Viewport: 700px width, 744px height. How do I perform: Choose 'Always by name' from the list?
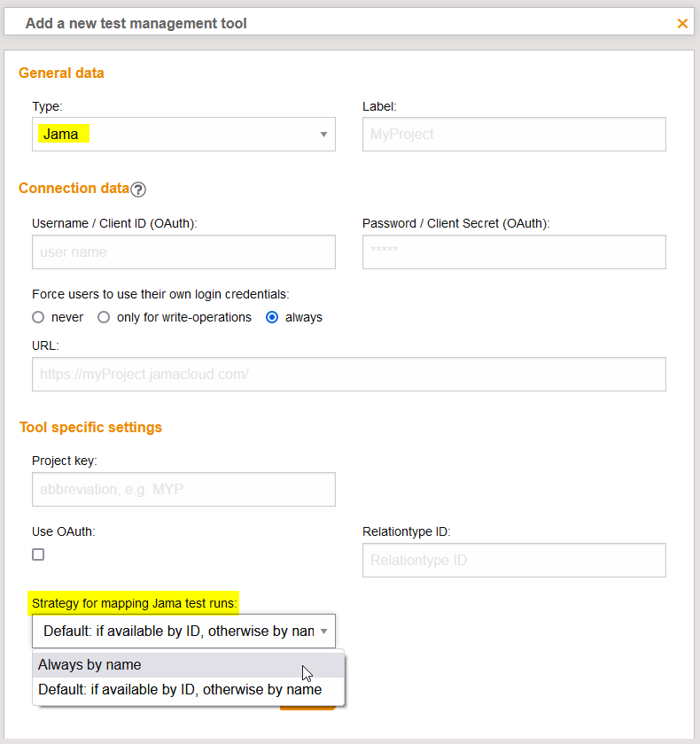[x=89, y=665]
